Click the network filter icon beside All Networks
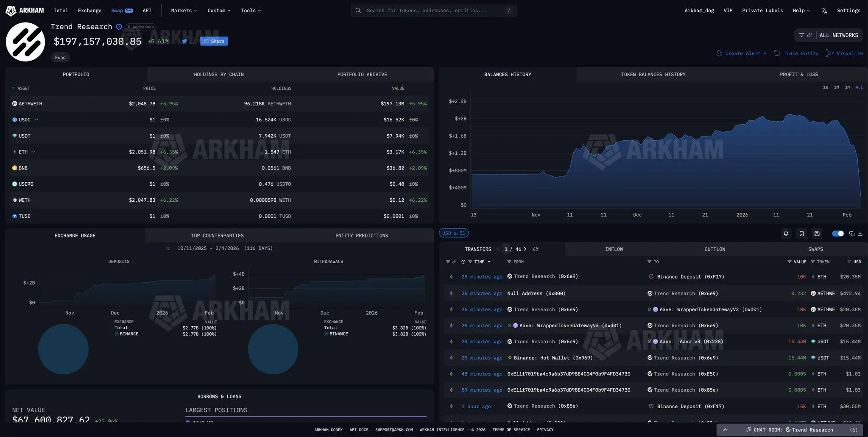Image resolution: width=868 pixels, height=437 pixels. (x=801, y=35)
